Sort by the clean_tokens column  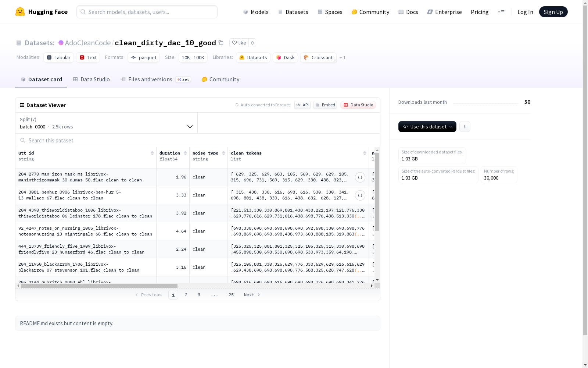pos(365,153)
